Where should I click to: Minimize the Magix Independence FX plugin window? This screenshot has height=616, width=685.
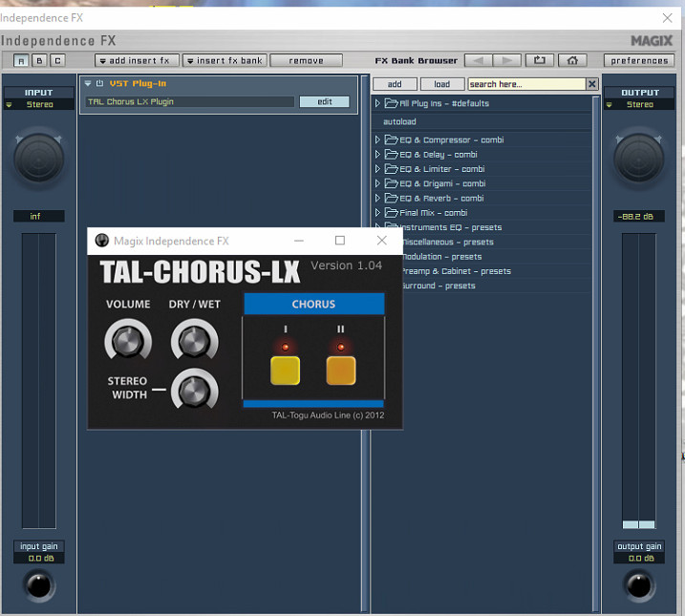(x=299, y=241)
